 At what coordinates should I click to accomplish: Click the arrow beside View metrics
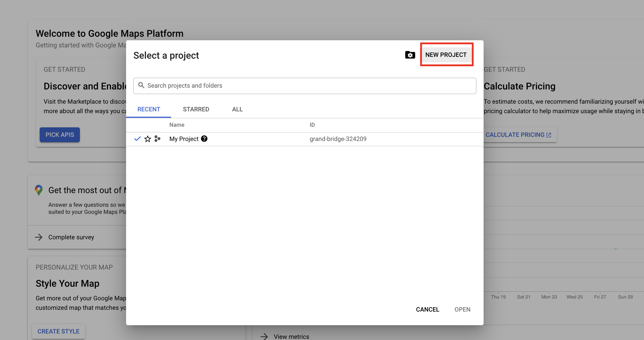click(x=264, y=336)
